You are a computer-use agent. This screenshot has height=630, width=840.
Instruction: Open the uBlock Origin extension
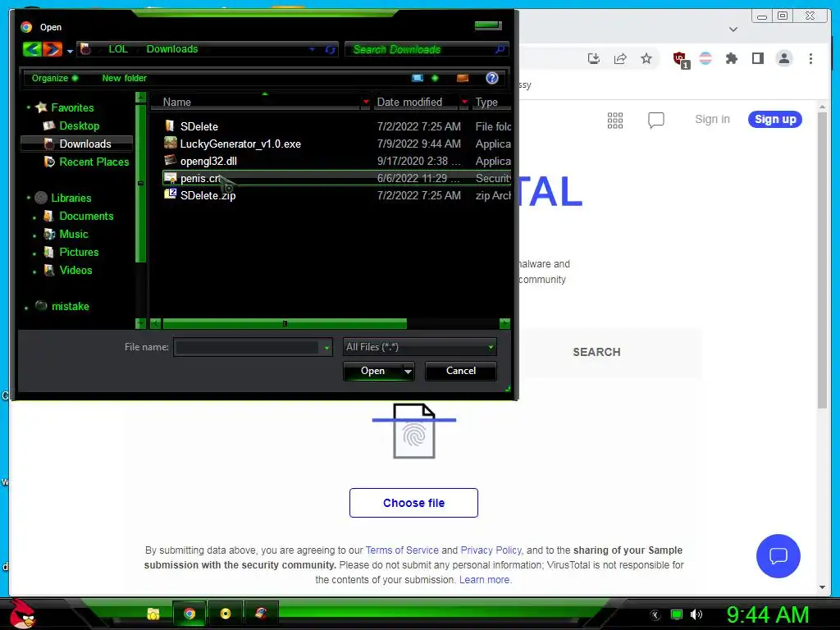click(x=680, y=59)
